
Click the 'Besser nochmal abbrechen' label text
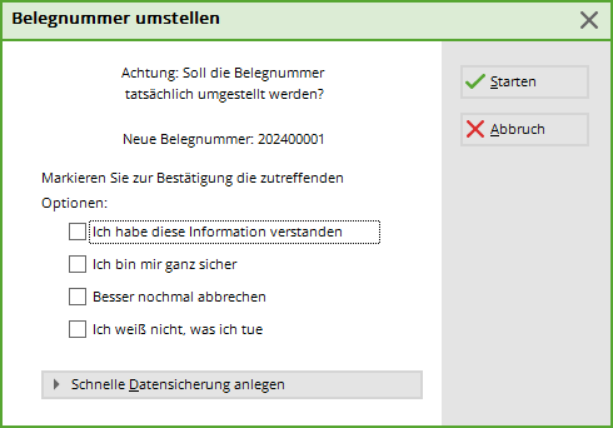point(179,296)
